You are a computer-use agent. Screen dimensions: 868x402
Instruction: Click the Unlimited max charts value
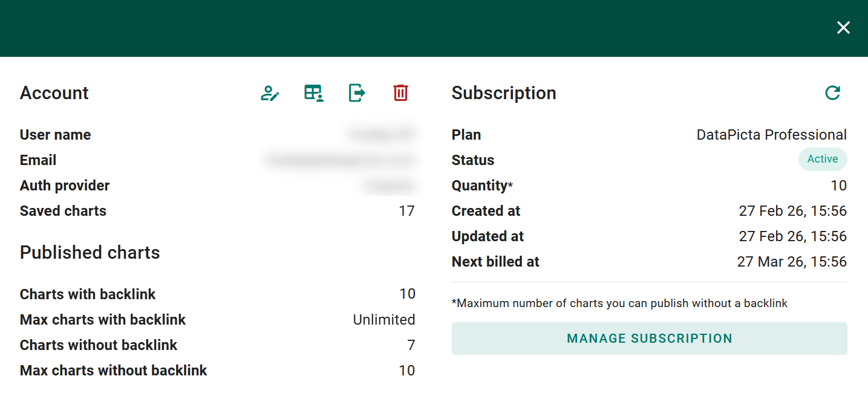pyautogui.click(x=384, y=319)
